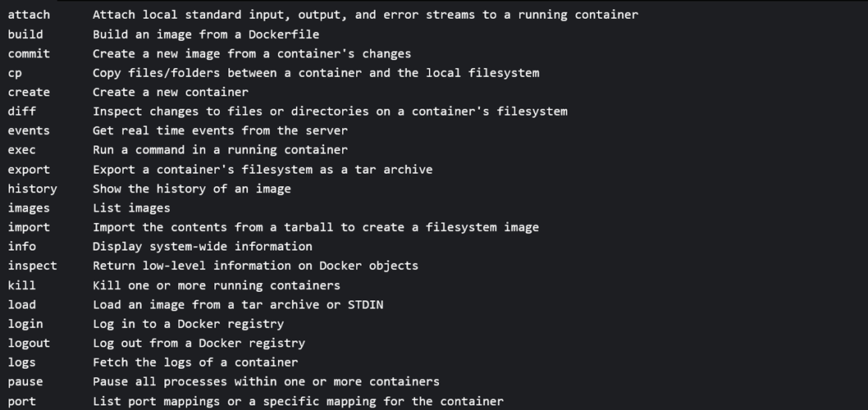
Task: Click the 'diff' command entry
Action: [22, 112]
